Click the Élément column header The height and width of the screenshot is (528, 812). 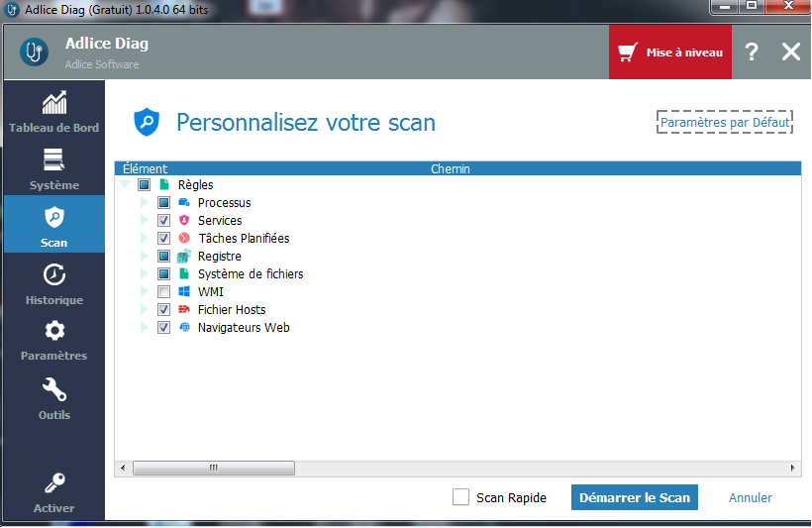tap(145, 169)
